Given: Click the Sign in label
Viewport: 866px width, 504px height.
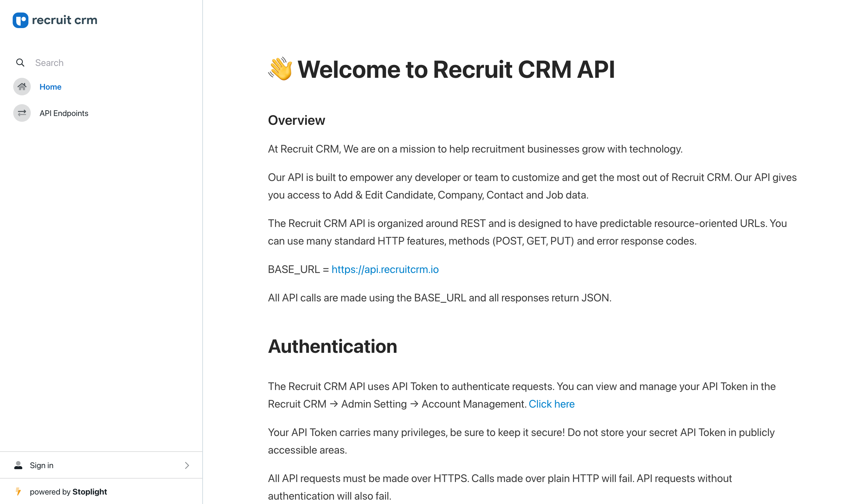Looking at the screenshot, I should point(42,465).
